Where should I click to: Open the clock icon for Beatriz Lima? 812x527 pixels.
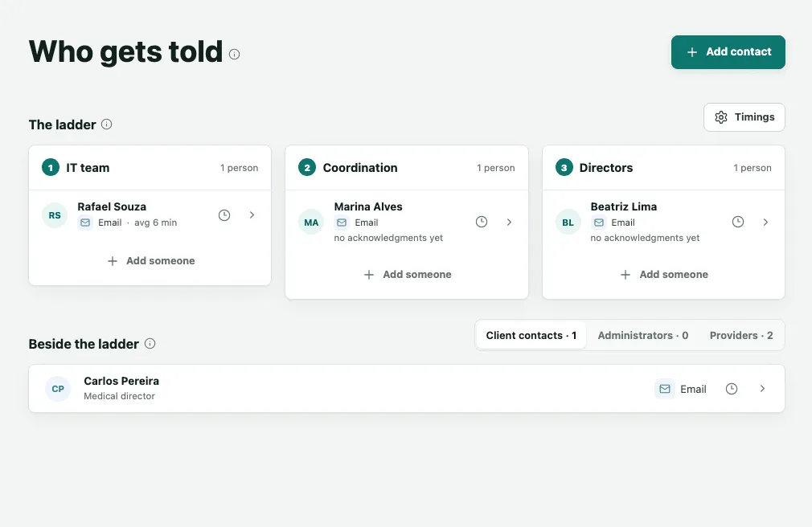[738, 222]
